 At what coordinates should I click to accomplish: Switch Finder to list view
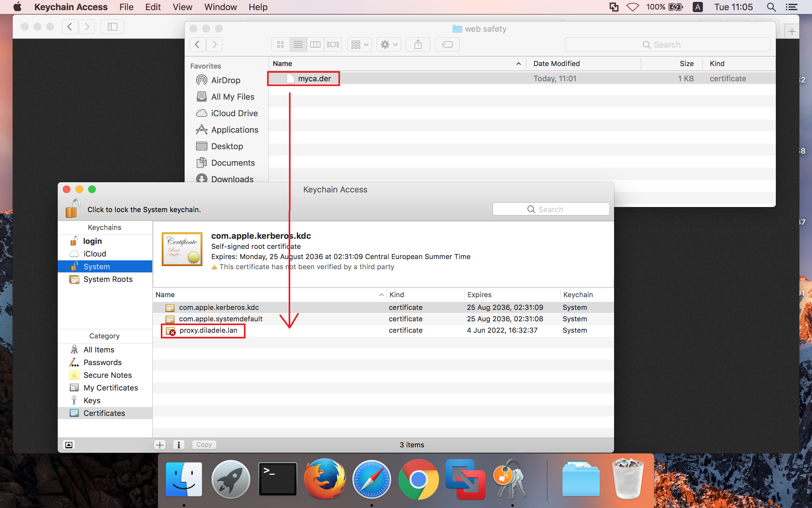tap(298, 44)
